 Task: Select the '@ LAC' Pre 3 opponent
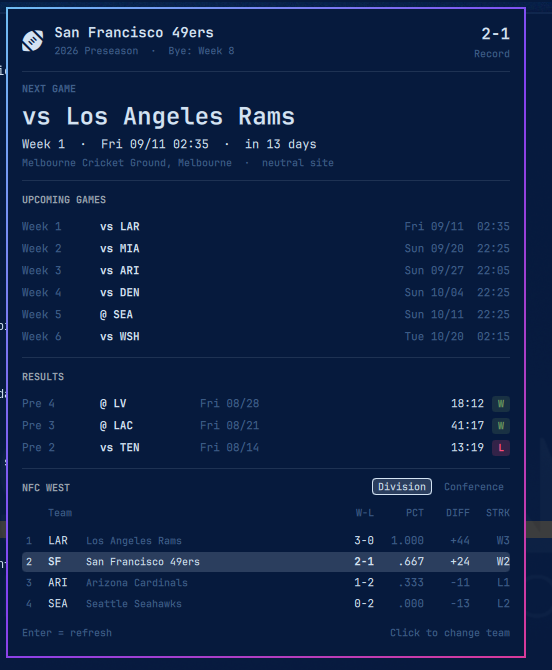116,426
